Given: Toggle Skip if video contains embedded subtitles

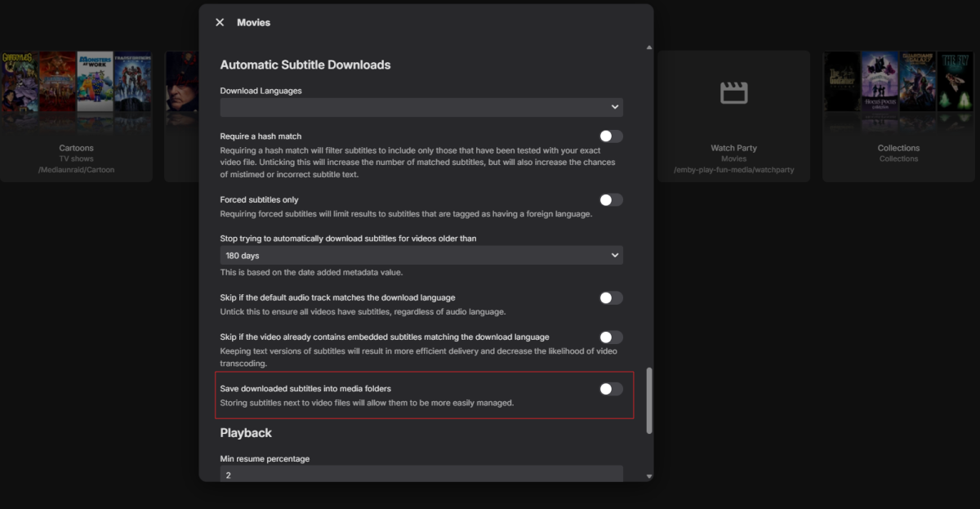Looking at the screenshot, I should pos(611,337).
